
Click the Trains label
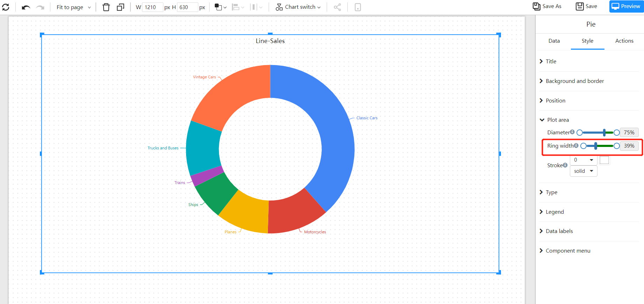click(180, 183)
